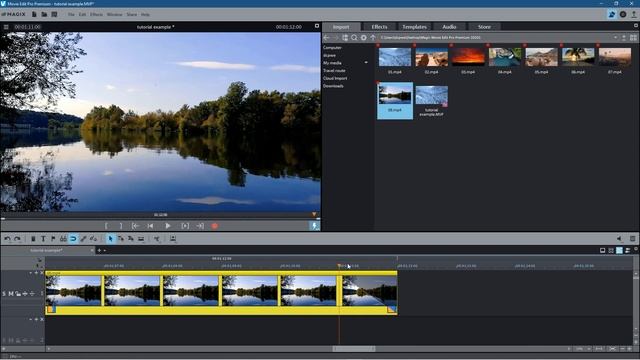Add a new project tab plus

pyautogui.click(x=99, y=250)
